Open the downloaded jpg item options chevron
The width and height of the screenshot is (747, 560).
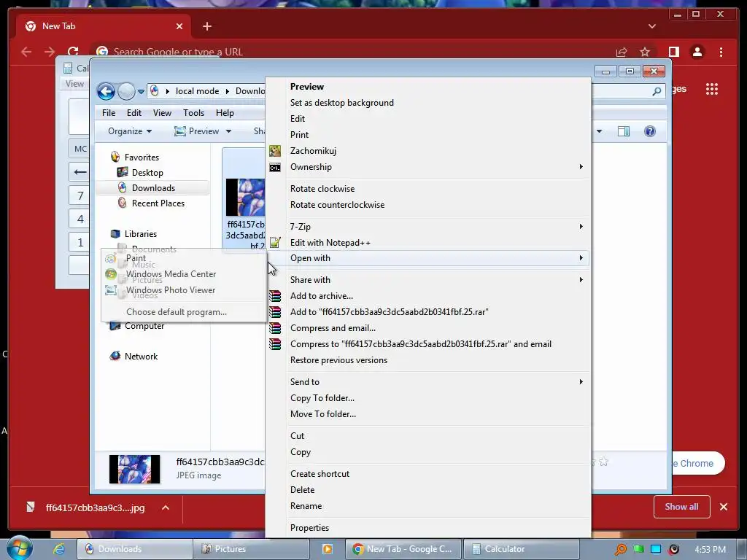tap(166, 507)
